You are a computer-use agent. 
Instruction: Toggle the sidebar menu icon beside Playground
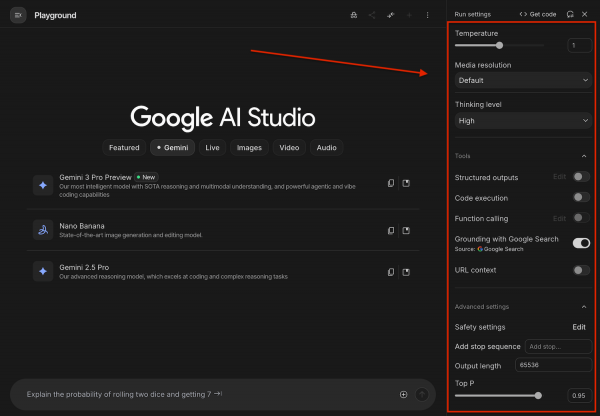tap(18, 15)
